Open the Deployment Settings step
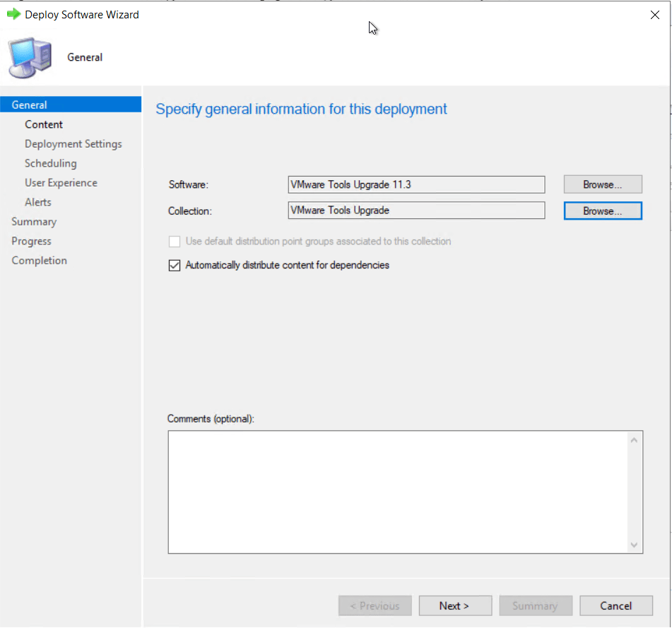The image size is (672, 628). 73,144
